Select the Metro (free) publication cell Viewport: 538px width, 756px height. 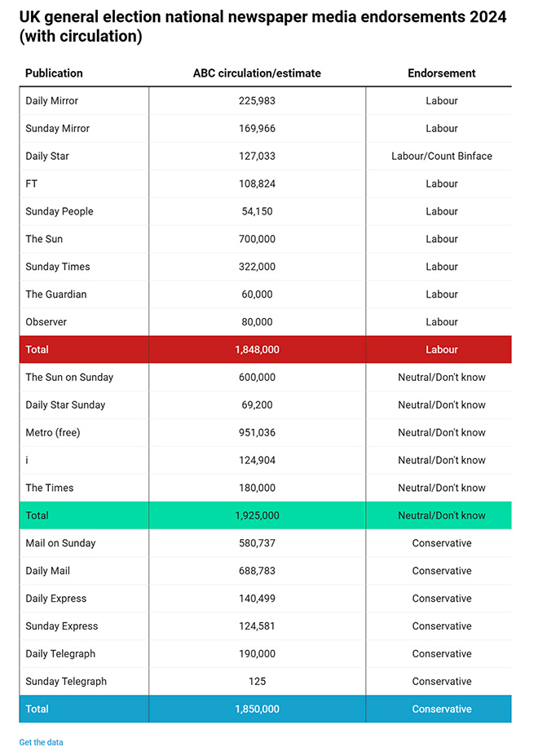53,432
